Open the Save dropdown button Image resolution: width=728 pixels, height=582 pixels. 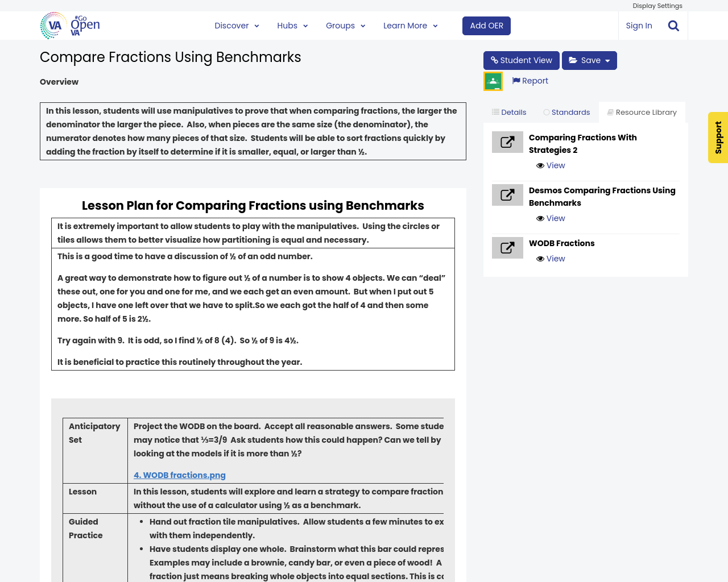[589, 60]
